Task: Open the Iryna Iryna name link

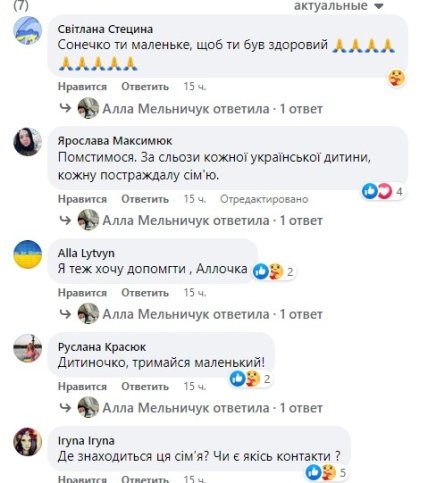Action: [x=86, y=441]
